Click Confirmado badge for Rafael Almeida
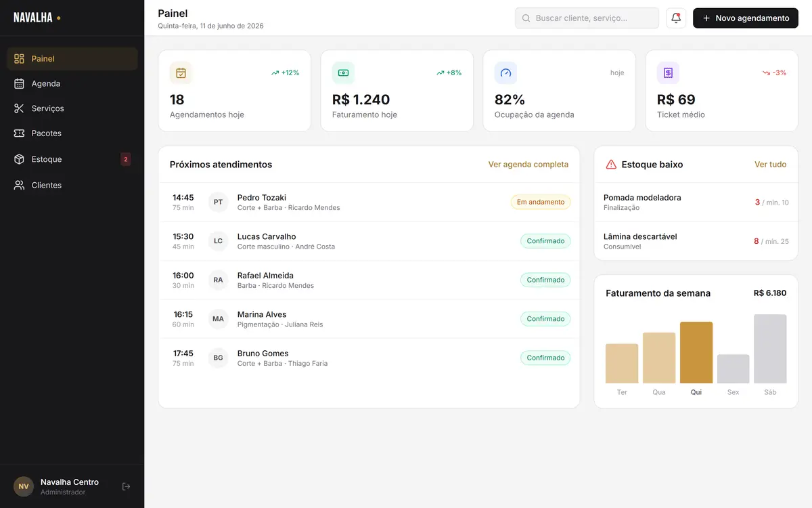This screenshot has height=508, width=812. (545, 280)
